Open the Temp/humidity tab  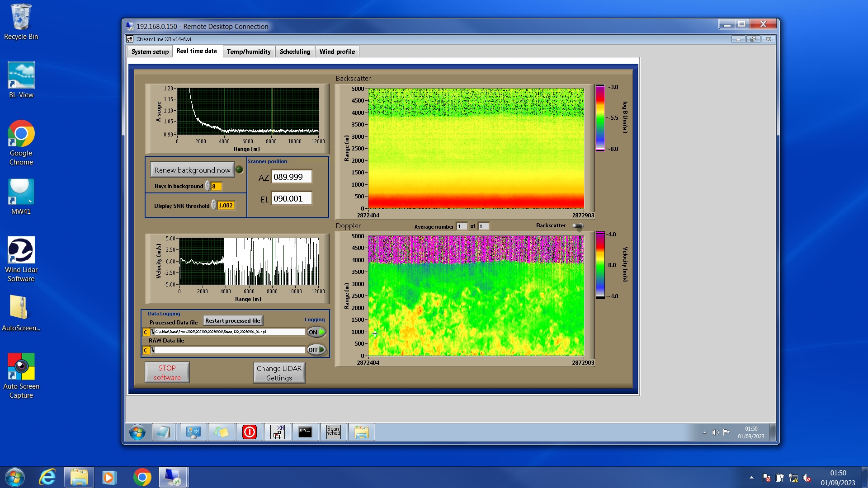[x=249, y=52]
